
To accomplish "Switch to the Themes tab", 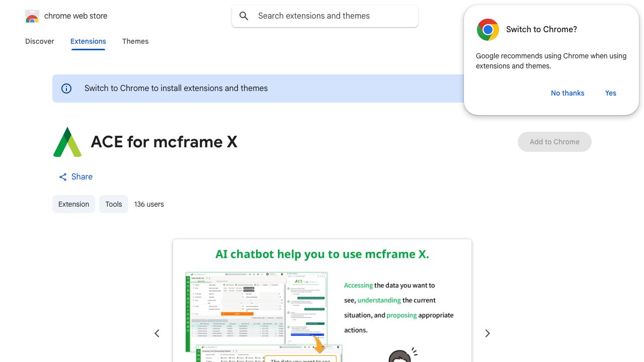I will point(135,41).
